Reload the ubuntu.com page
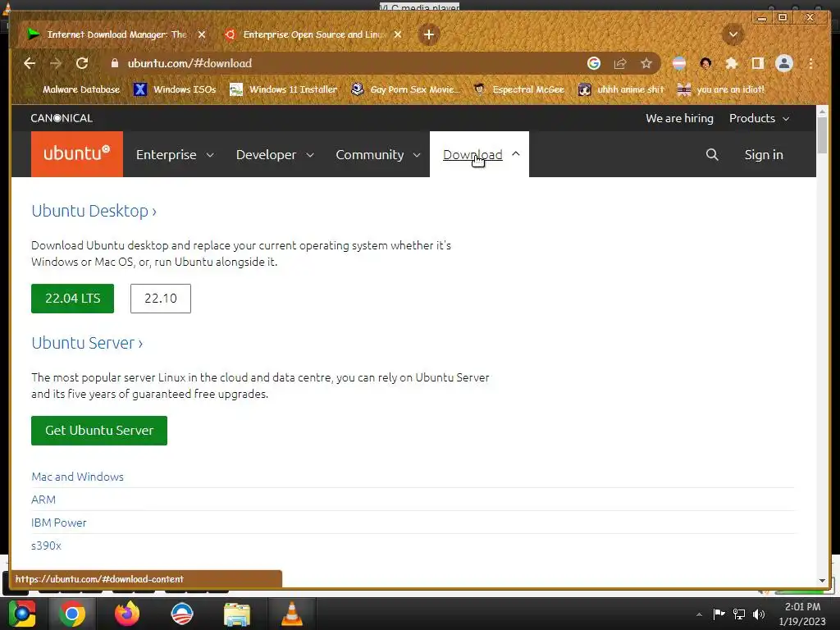Image resolution: width=840 pixels, height=630 pixels. coord(82,63)
